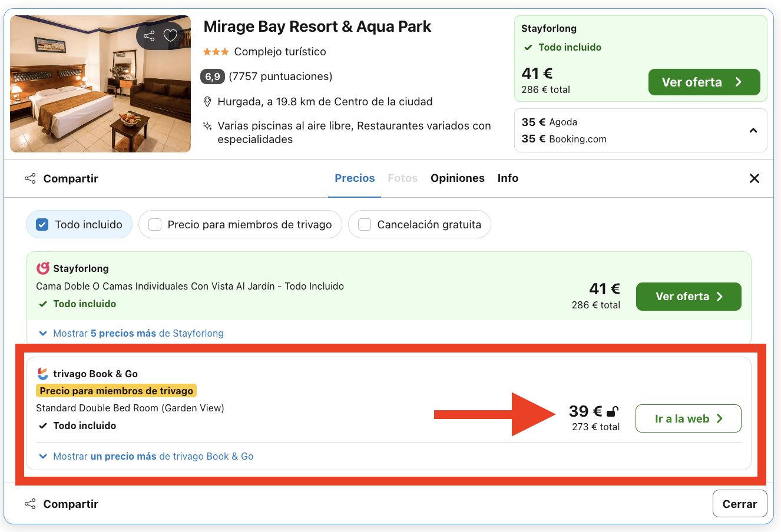Click the 35 € Agoda price
Image resolution: width=781 pixels, height=532 pixels.
(x=550, y=122)
